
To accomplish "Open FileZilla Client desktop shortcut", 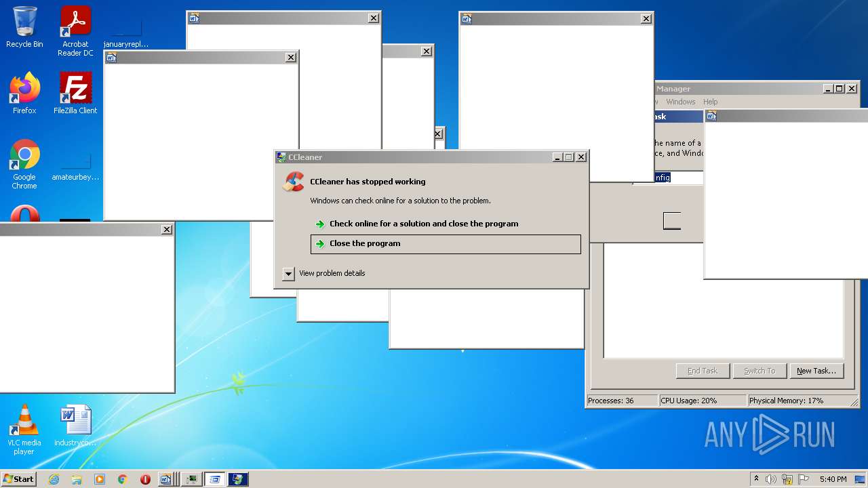I will (75, 93).
